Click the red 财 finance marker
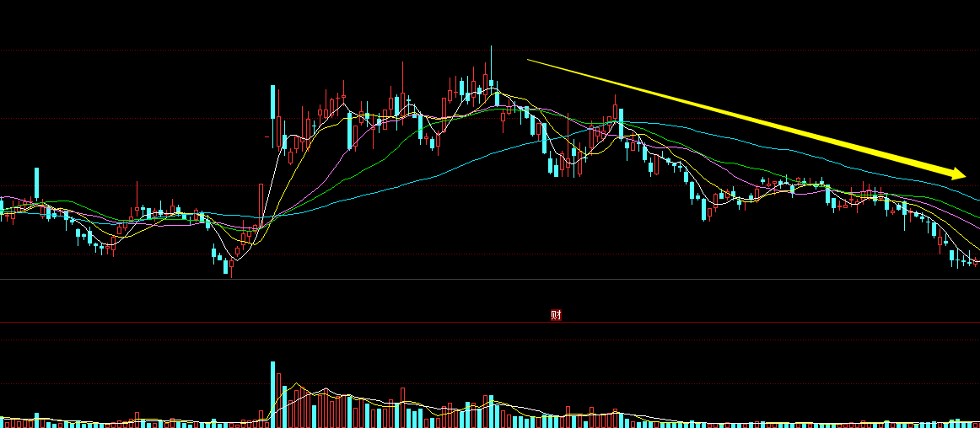 point(556,315)
